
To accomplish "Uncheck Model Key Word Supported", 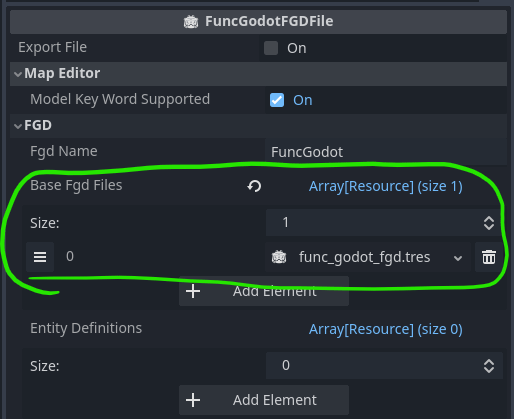I will click(x=277, y=100).
